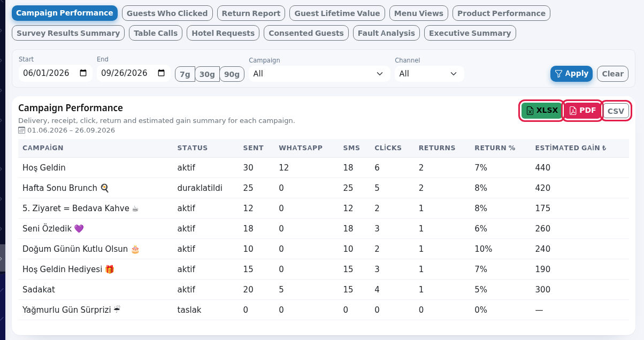Open the Product Performance tab
This screenshot has width=644, height=340.
[501, 13]
